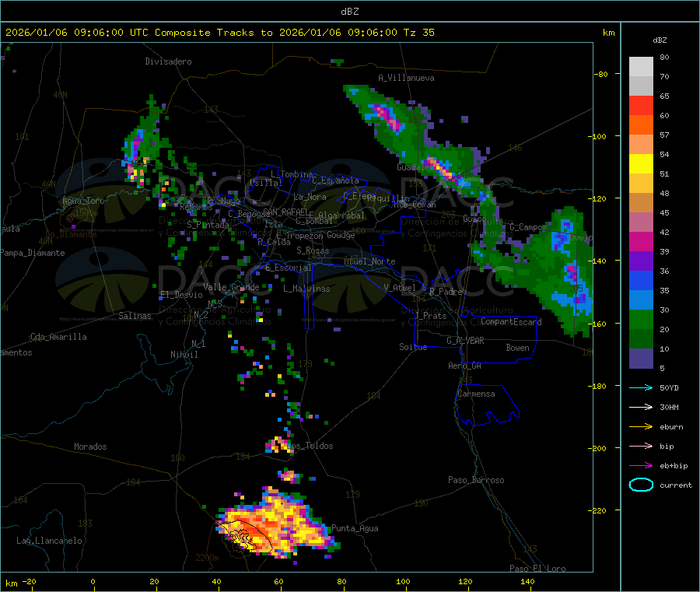Viewport: 700px width, 592px height.
Task: Click the 'A_Villanueva' map label
Action: (x=406, y=78)
